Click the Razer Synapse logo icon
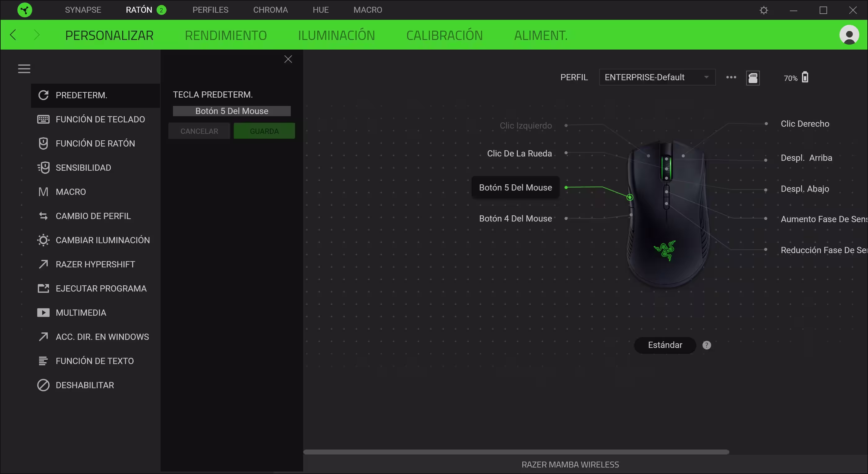Screen dimensions: 868x474 pos(24,10)
